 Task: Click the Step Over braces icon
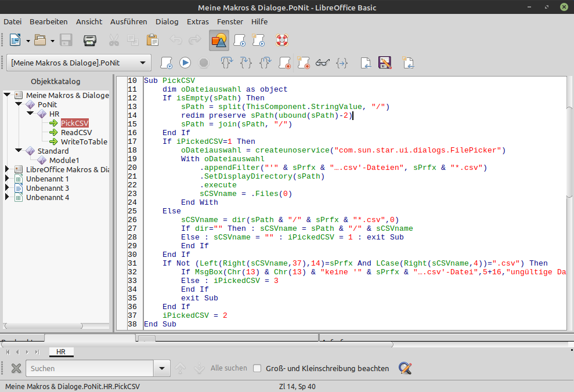point(227,63)
